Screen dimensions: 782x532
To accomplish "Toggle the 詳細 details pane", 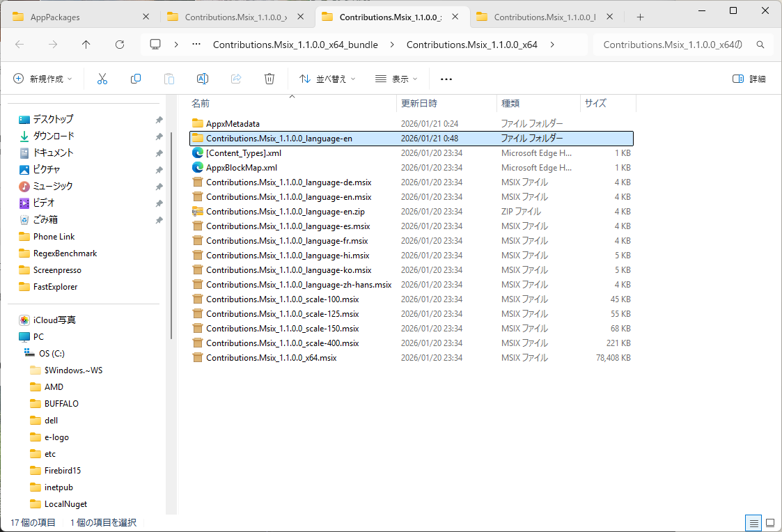I will click(x=749, y=79).
